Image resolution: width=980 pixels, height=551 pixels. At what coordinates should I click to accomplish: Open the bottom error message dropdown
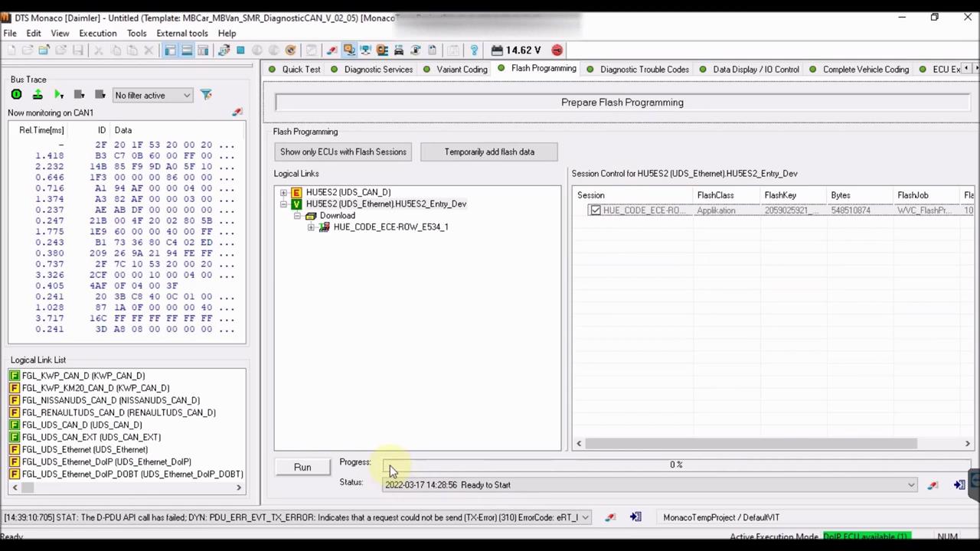click(585, 517)
